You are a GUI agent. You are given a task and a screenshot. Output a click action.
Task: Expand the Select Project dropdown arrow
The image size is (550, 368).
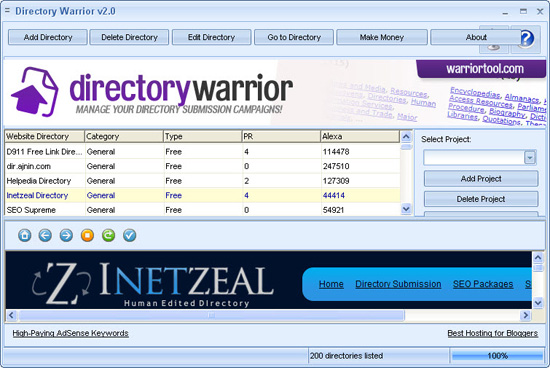click(530, 158)
